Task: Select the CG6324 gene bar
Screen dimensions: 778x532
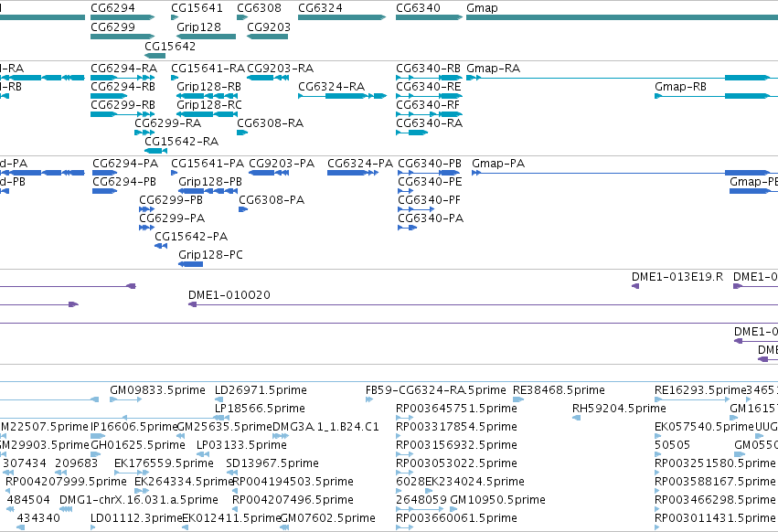Action: [x=342, y=17]
